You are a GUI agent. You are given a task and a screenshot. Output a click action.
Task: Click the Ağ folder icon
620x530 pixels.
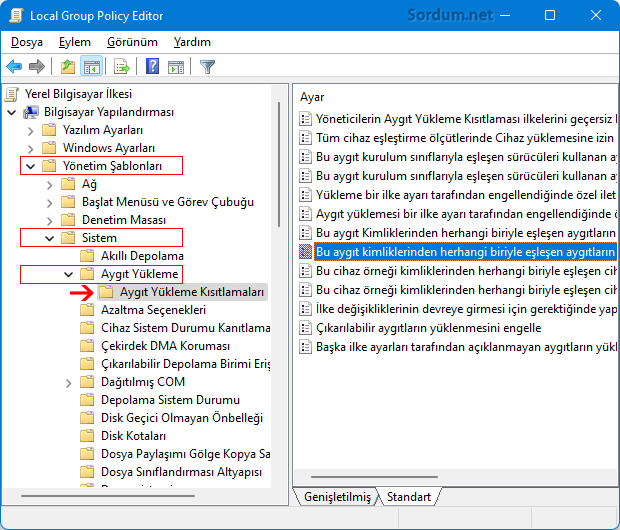coord(68,184)
